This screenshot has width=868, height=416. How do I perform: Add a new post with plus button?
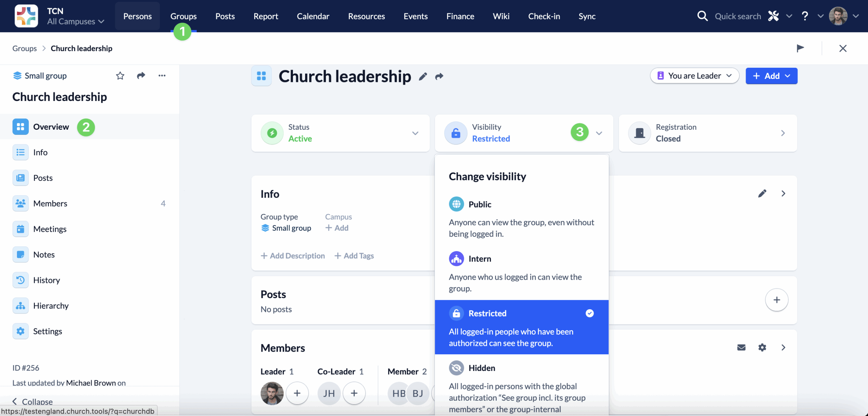click(776, 300)
